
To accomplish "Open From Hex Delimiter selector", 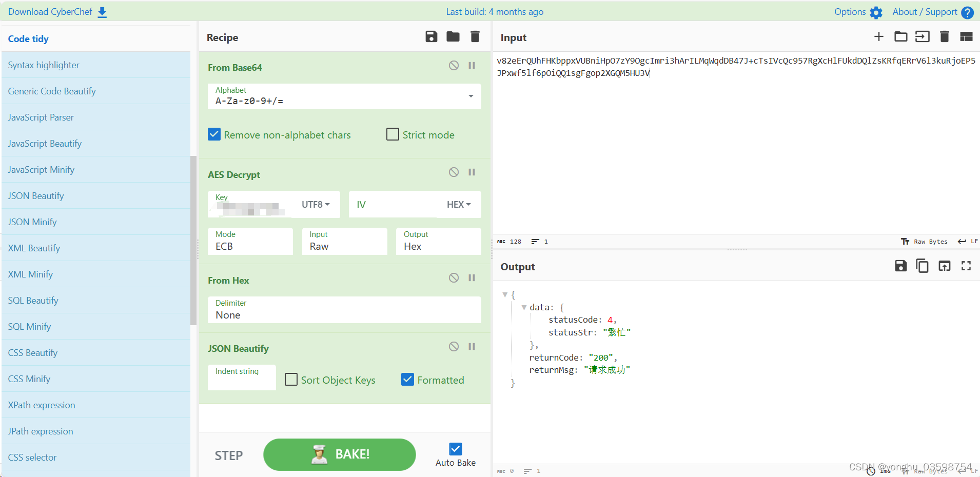I will (344, 310).
